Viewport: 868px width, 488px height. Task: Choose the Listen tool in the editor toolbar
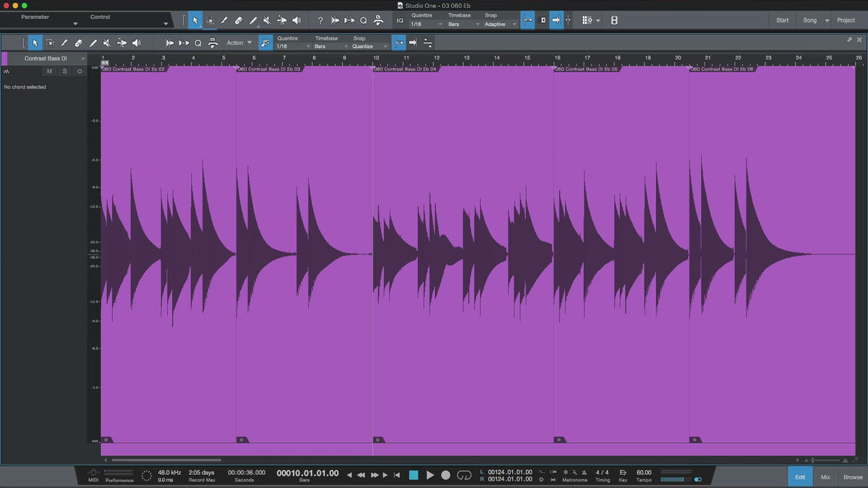[136, 43]
